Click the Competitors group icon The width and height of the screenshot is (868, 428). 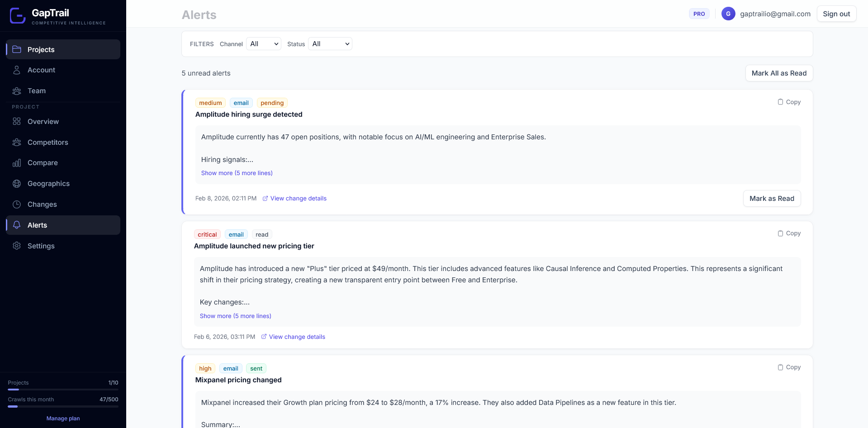(17, 142)
